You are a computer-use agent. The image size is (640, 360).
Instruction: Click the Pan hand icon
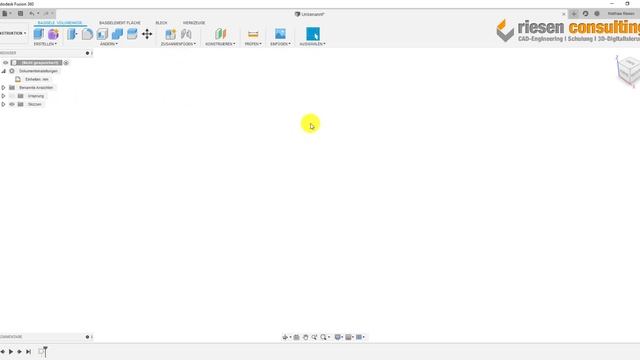pos(305,337)
